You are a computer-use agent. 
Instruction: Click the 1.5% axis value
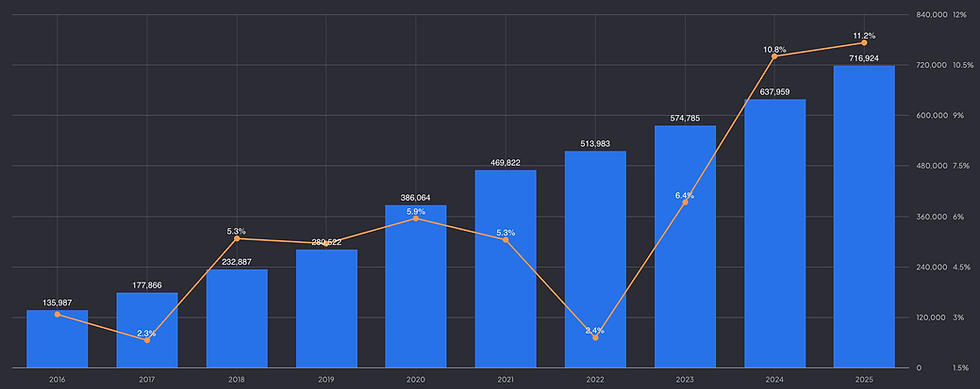pos(961,368)
